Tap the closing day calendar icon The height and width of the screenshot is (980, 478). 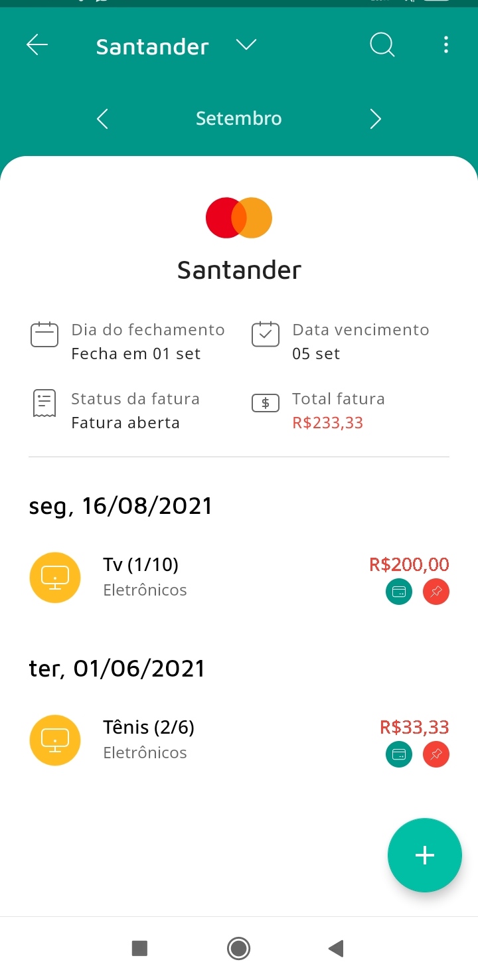(x=44, y=335)
